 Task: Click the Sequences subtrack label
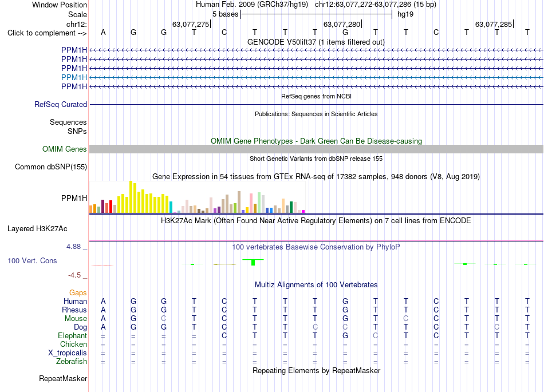click(68, 122)
